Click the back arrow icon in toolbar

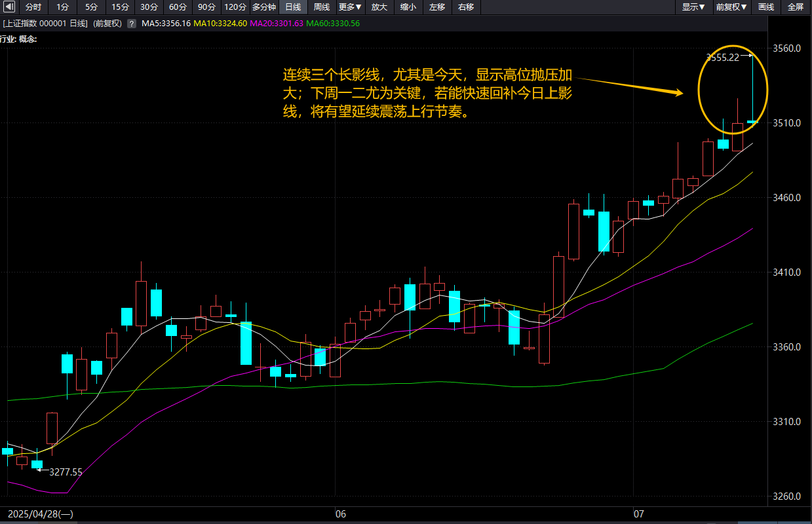click(x=9, y=7)
